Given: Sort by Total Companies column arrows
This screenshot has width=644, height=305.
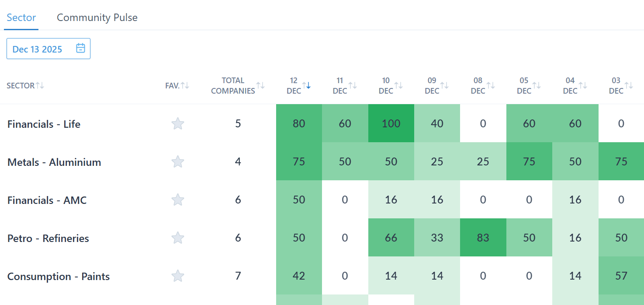Looking at the screenshot, I should 260,85.
